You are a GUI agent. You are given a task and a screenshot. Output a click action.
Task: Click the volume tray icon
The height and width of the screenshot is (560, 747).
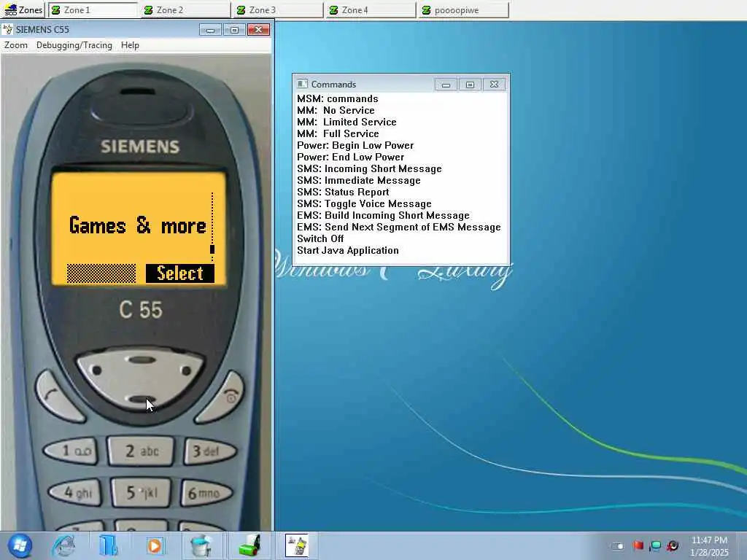click(673, 545)
